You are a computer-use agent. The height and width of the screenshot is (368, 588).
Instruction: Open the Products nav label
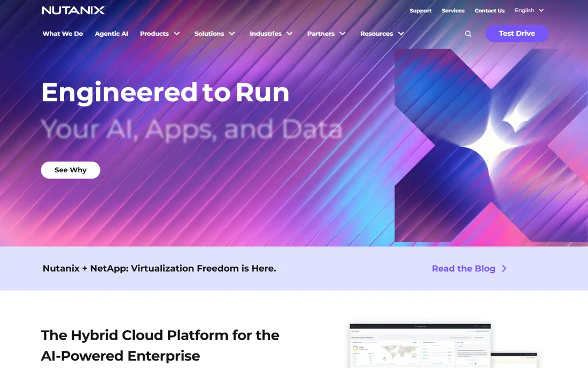coord(154,34)
